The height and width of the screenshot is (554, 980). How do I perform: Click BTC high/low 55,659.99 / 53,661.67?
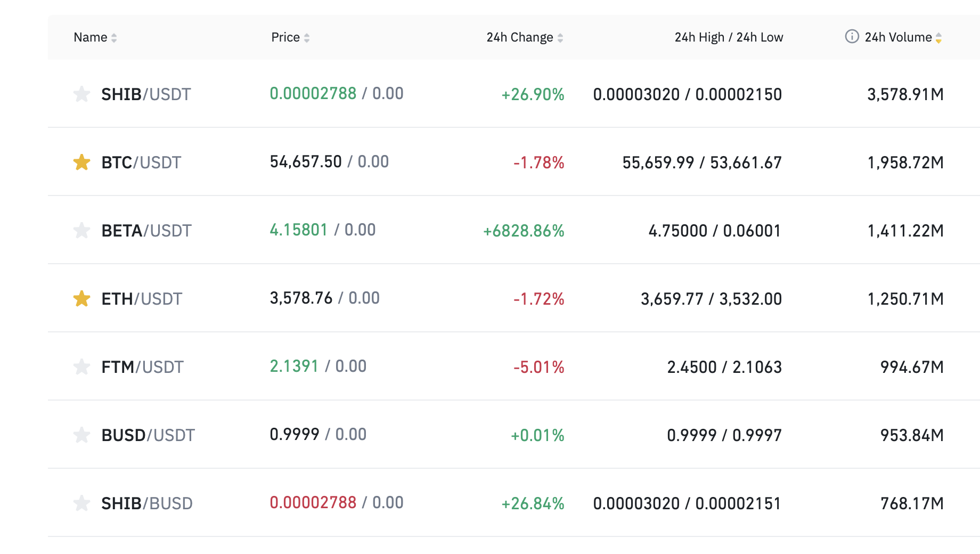pyautogui.click(x=702, y=162)
